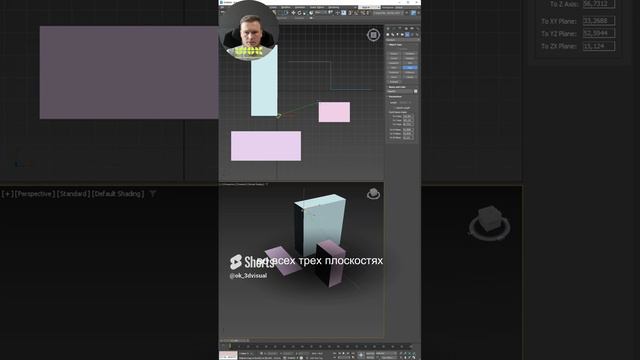
Task: Click the Point helper button
Action: point(394,68)
